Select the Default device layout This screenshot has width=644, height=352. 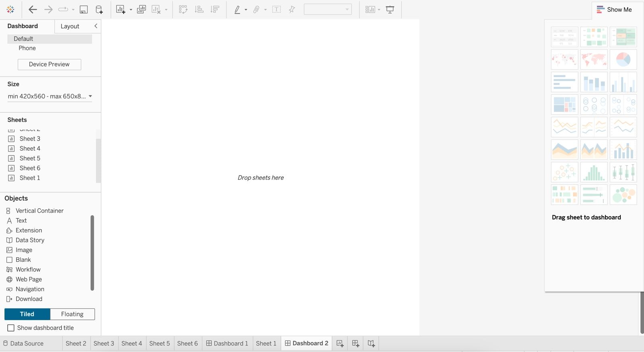coord(50,39)
